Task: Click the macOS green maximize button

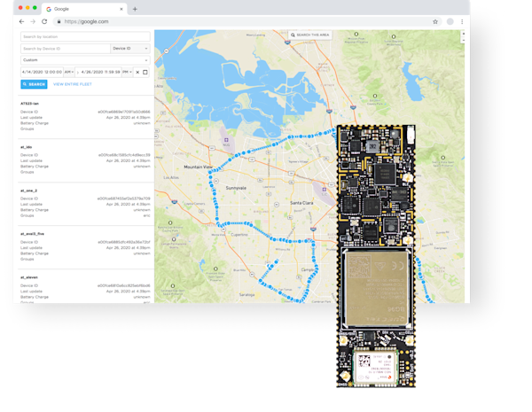Action: (35, 8)
